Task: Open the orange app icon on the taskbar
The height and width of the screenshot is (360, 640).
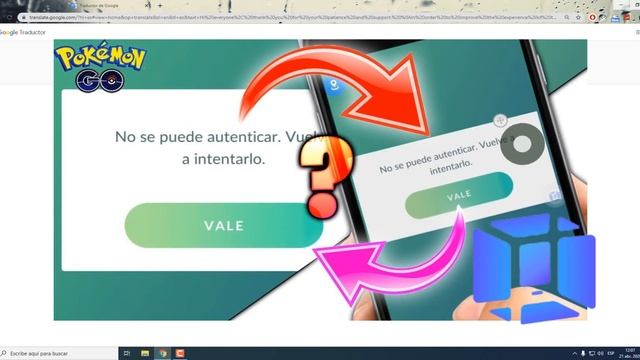Action: [x=180, y=353]
